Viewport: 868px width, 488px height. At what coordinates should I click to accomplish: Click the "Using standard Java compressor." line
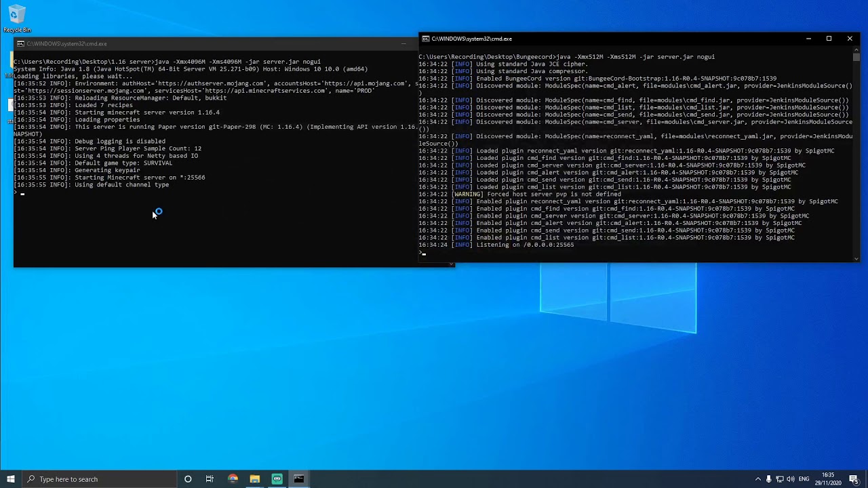pyautogui.click(x=503, y=71)
